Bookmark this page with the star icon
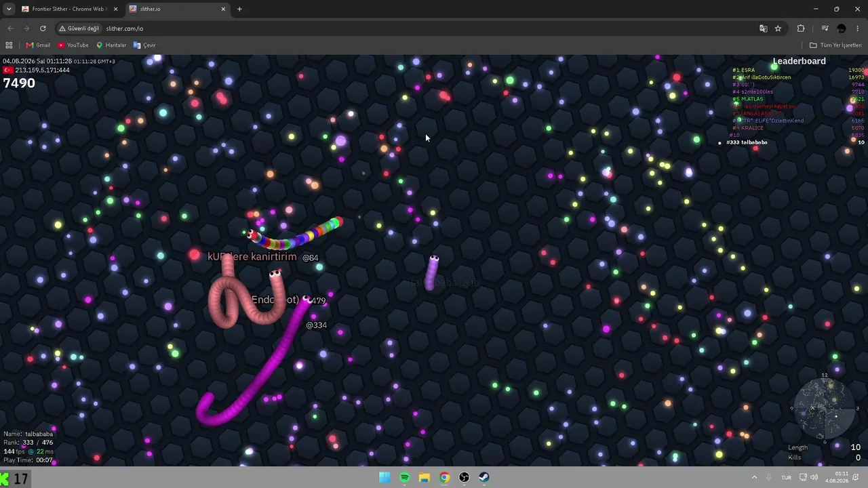 click(778, 28)
